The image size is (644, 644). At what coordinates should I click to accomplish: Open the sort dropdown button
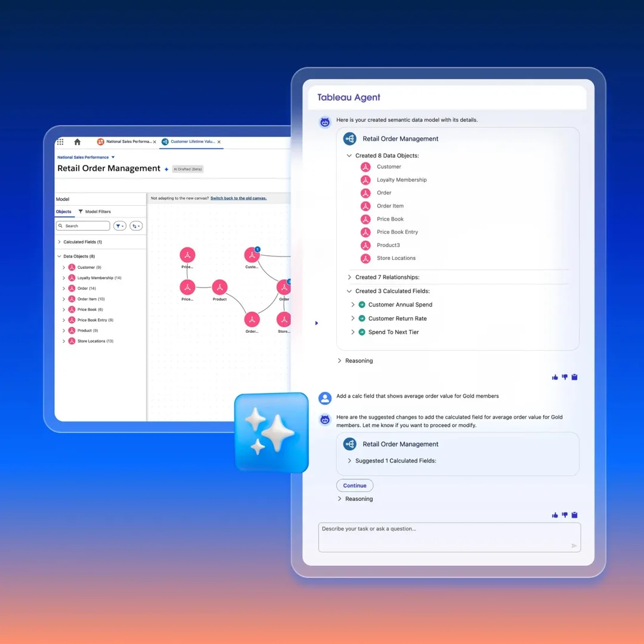136,226
